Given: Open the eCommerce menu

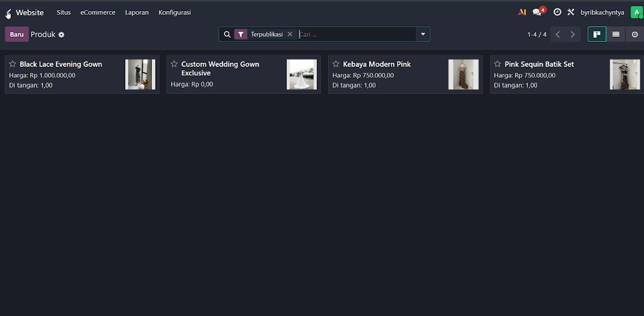Looking at the screenshot, I should coord(98,12).
